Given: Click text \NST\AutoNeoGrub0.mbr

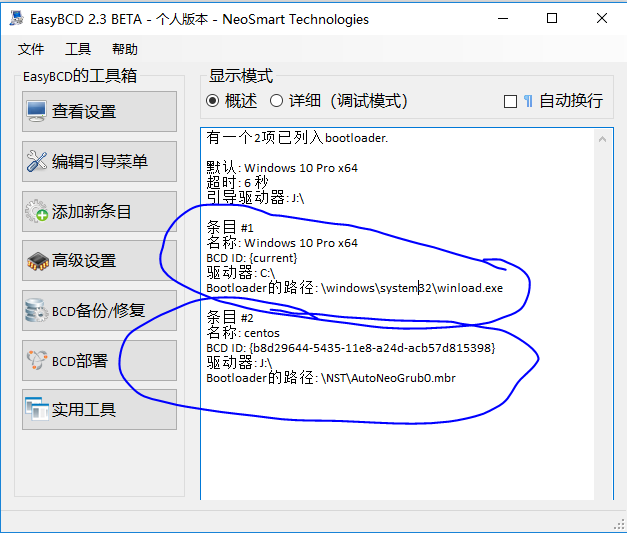Looking at the screenshot, I should (388, 378).
